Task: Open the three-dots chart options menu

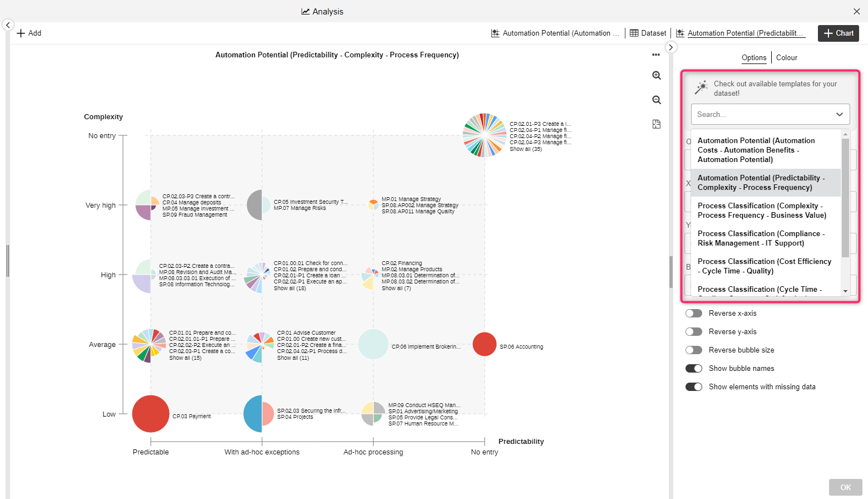Action: 656,55
